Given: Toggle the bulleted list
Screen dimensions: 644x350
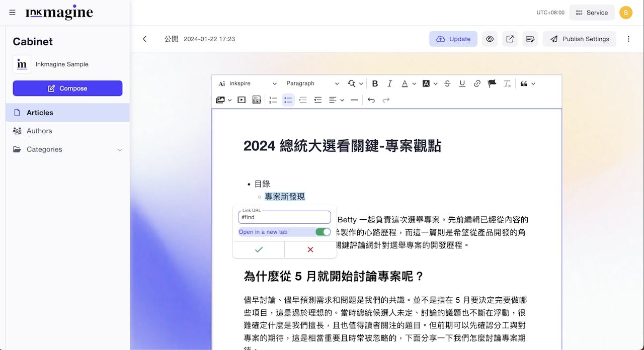Looking at the screenshot, I should (x=288, y=100).
